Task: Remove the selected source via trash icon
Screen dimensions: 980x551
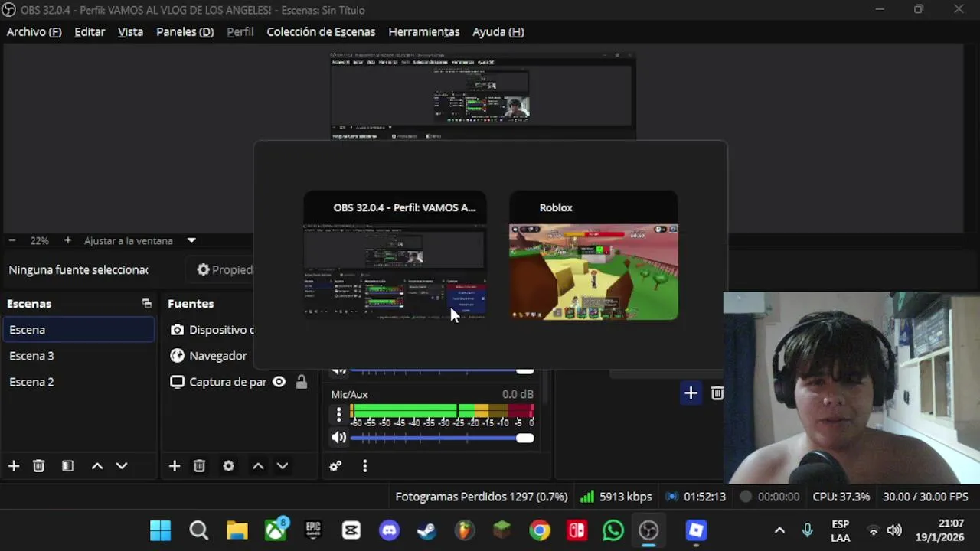Action: [x=199, y=465]
